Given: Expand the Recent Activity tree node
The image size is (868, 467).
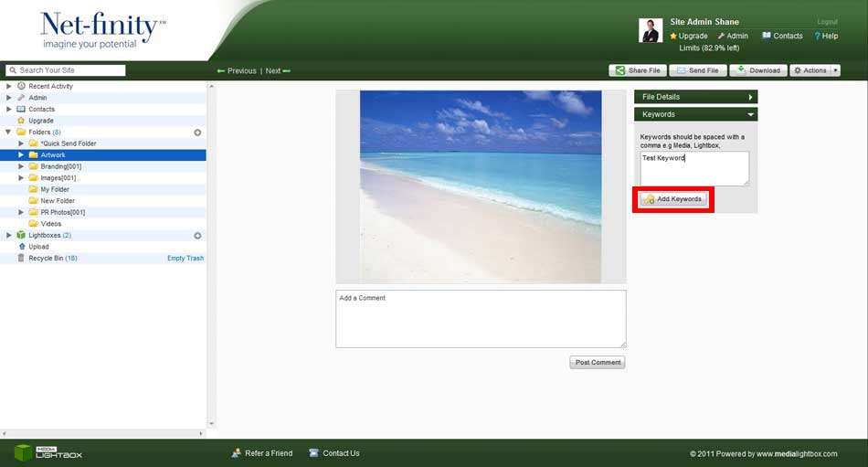Looking at the screenshot, I should (x=9, y=86).
